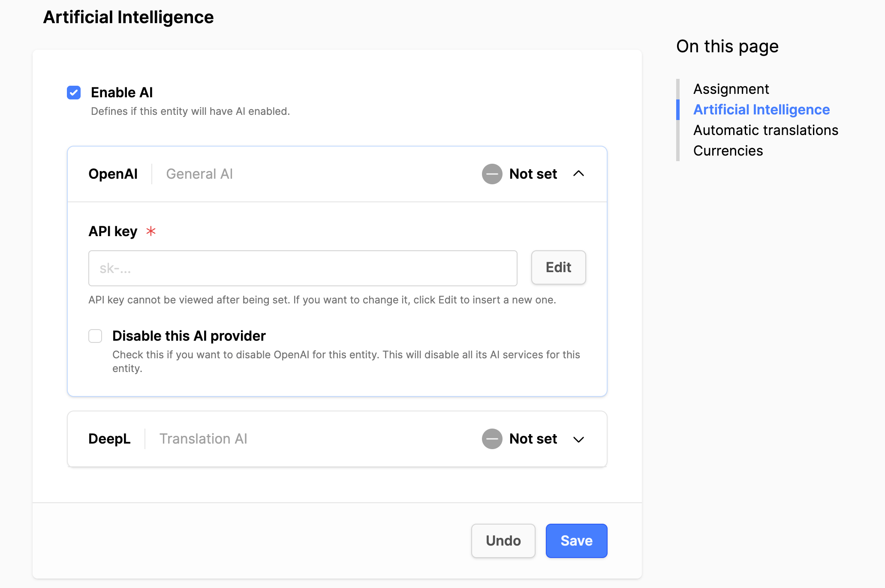Click the OpenAI Not set status icon
885x588 pixels.
pos(492,174)
